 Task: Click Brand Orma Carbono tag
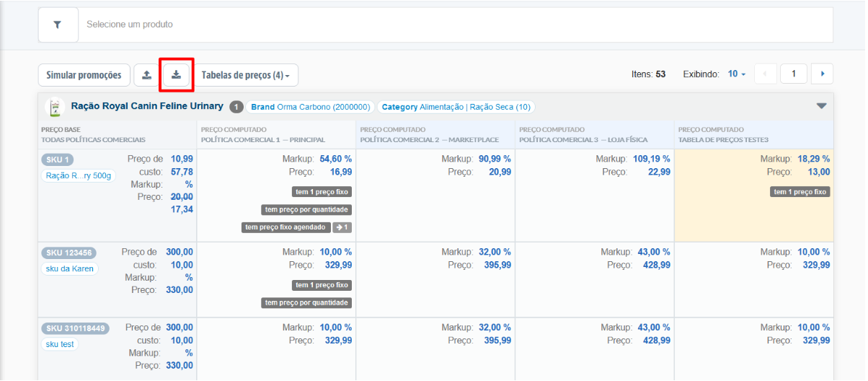pyautogui.click(x=310, y=107)
